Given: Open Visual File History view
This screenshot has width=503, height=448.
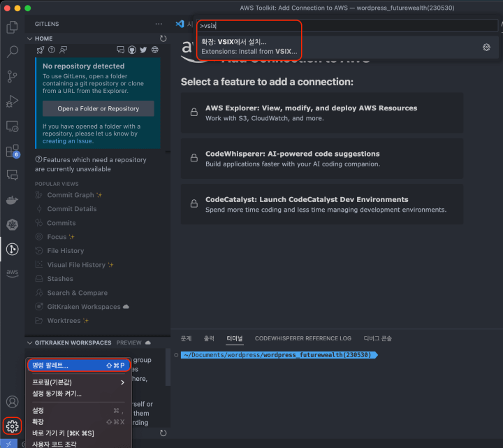Looking at the screenshot, I should click(76, 265).
